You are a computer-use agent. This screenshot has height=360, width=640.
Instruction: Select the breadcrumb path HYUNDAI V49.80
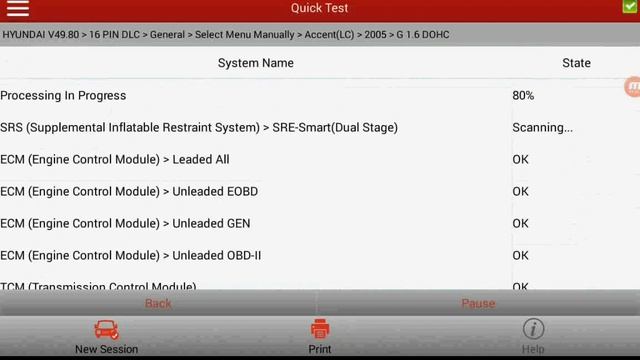click(41, 35)
